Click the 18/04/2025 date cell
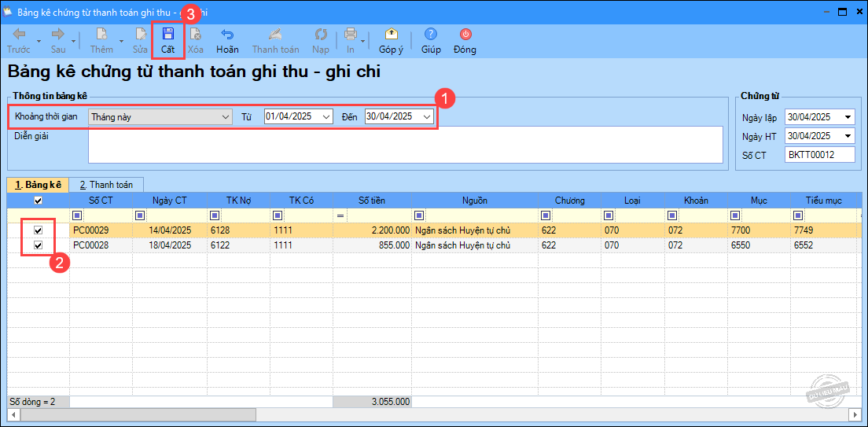The image size is (868, 427). coord(168,245)
